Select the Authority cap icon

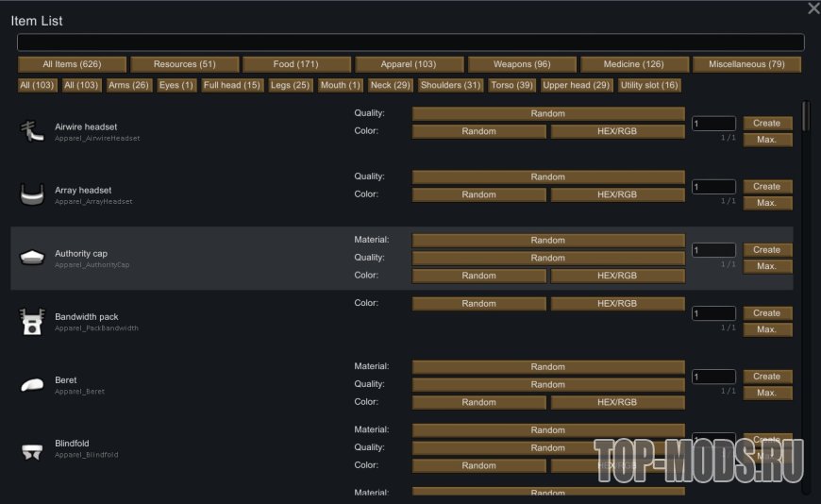(x=32, y=258)
